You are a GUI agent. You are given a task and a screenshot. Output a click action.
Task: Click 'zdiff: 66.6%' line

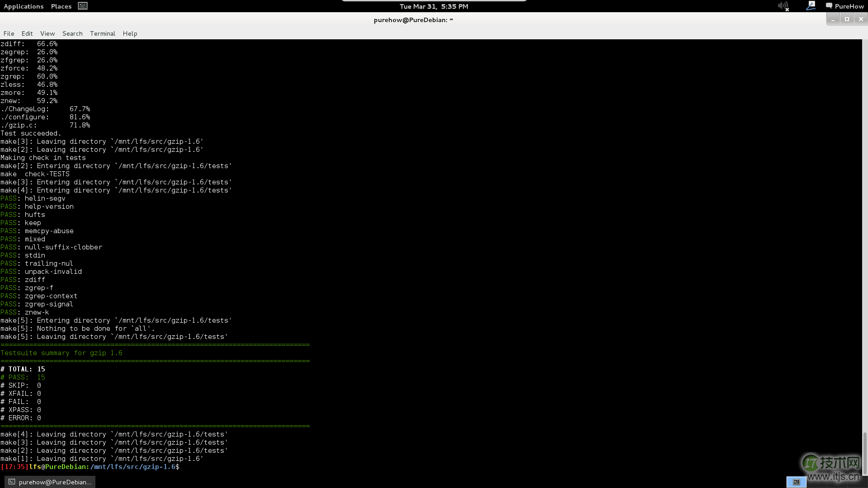(29, 44)
